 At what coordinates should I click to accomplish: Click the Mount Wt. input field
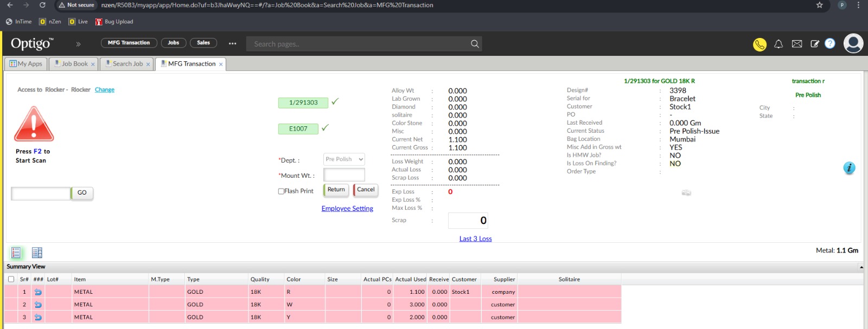(344, 175)
